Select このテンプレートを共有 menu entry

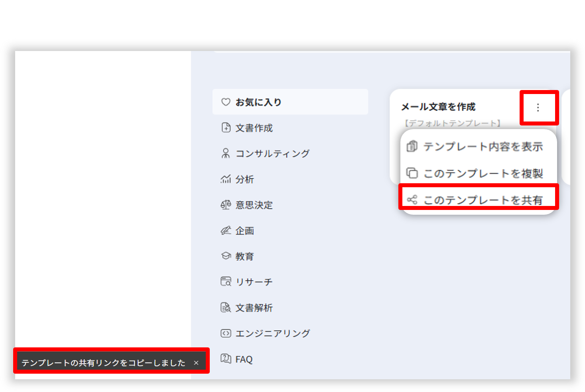[483, 200]
